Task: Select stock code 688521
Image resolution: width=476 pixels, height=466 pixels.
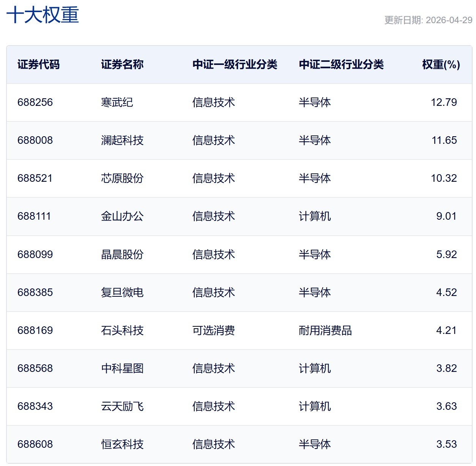Action: (x=35, y=178)
